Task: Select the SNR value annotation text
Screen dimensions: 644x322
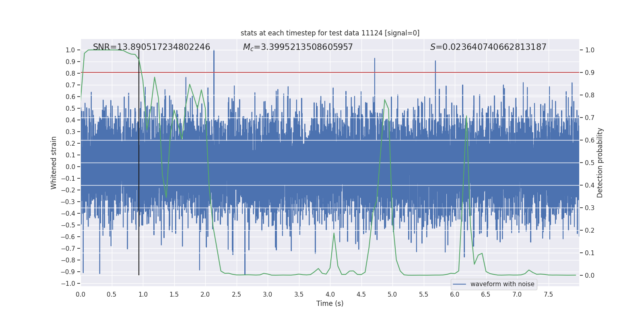Action: [x=151, y=47]
